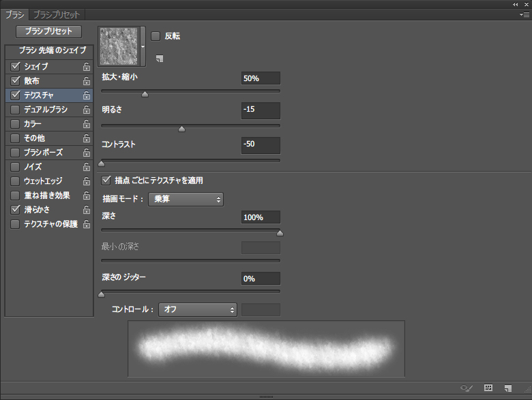Close the brush panel

tap(527, 4)
